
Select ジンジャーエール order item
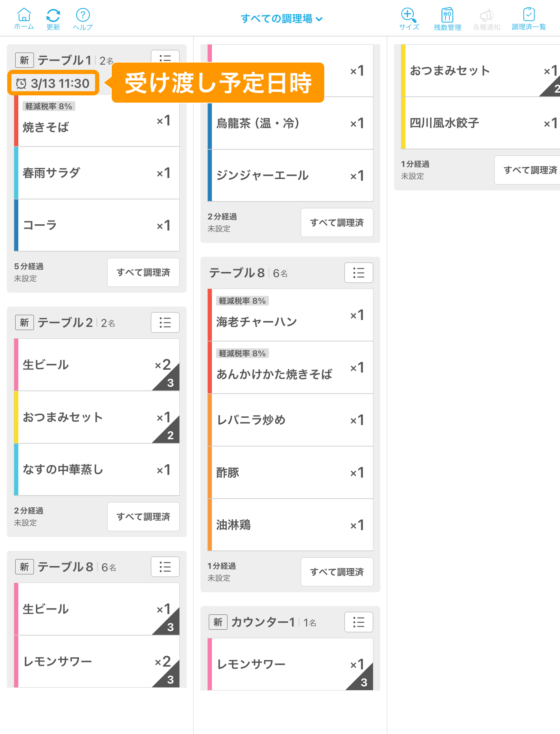290,176
